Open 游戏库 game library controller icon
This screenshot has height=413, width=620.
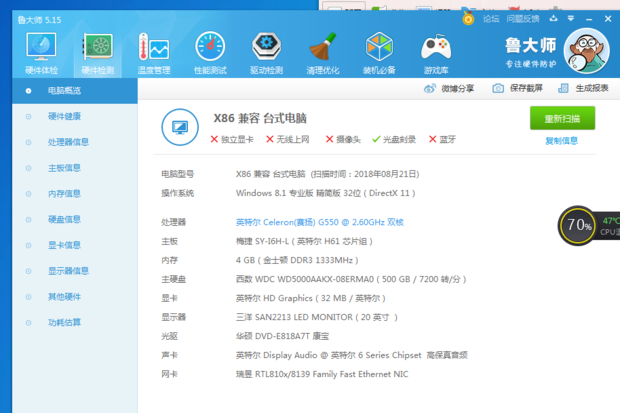(436, 53)
